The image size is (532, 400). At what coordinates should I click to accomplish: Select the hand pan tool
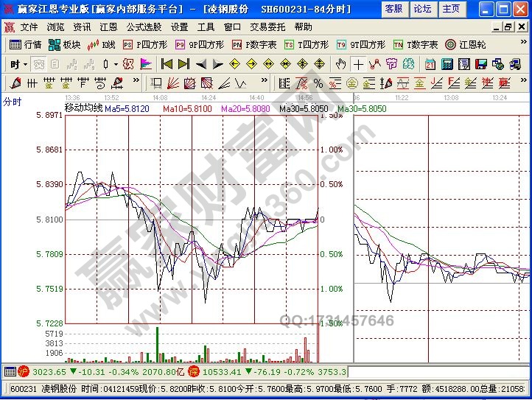pos(340,64)
